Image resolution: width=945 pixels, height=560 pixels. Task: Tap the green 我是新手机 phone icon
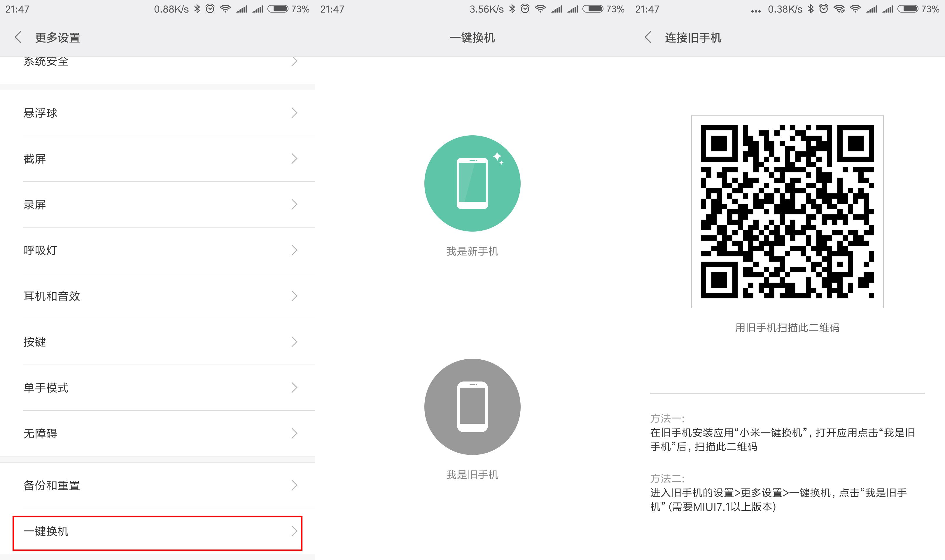coord(472,183)
